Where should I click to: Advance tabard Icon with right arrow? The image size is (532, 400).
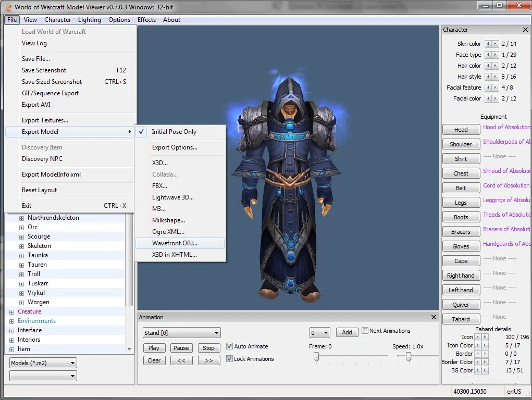(485, 337)
